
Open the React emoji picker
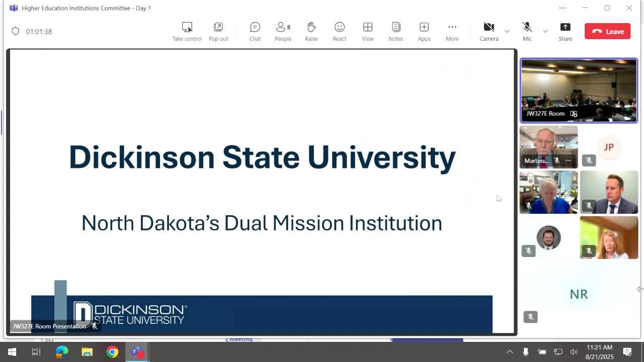coord(340,32)
